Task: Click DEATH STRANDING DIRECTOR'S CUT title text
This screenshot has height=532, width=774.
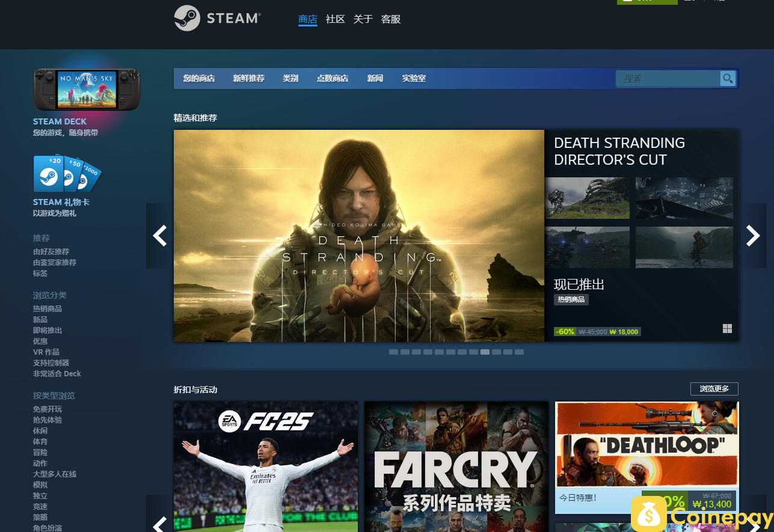Action: click(x=619, y=151)
